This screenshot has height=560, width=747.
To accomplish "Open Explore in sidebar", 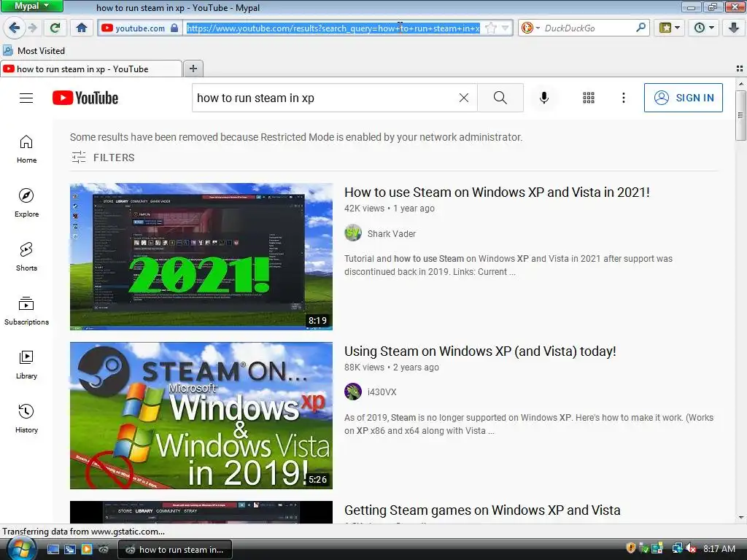I will point(26,203).
